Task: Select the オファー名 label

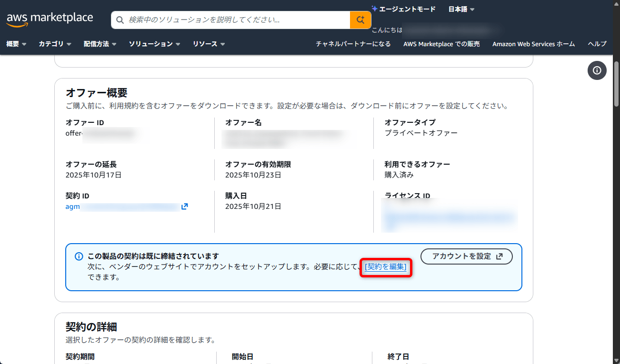Action: 243,122
